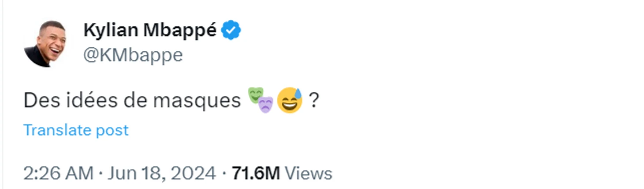Click the green comedy mask face
The image size is (644, 189).
coord(255,94)
